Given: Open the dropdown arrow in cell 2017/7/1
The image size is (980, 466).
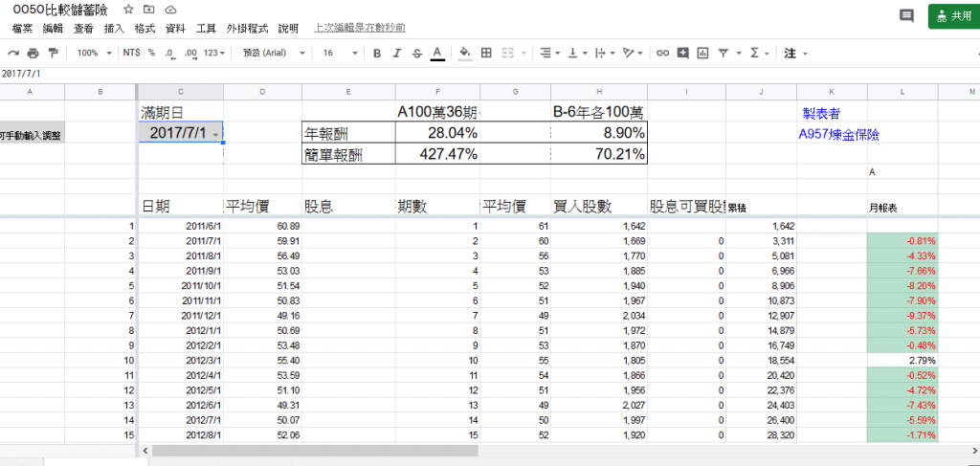Looking at the screenshot, I should tap(215, 134).
